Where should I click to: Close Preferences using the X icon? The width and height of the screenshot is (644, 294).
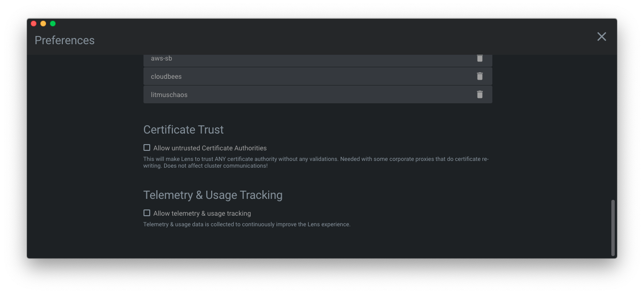pos(601,37)
